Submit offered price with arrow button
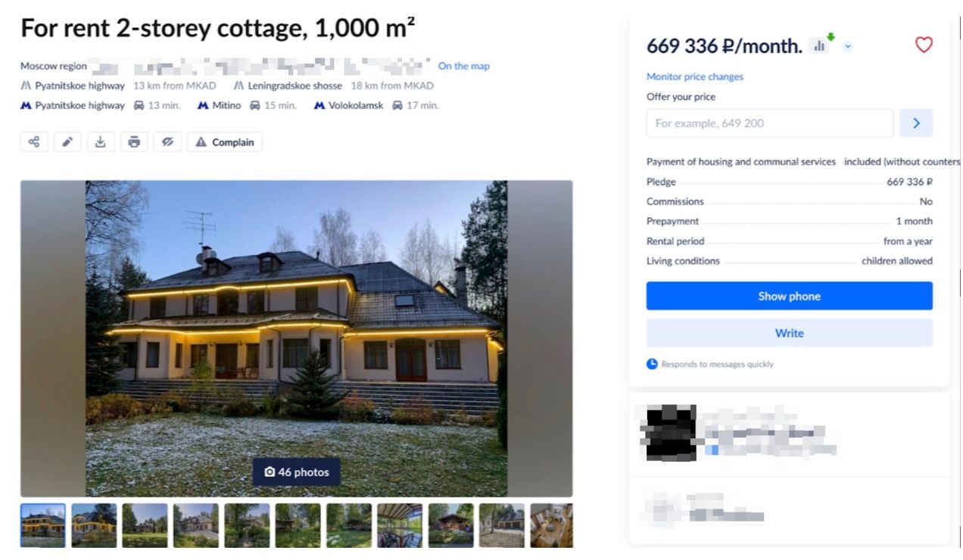963x560 pixels. click(x=916, y=123)
